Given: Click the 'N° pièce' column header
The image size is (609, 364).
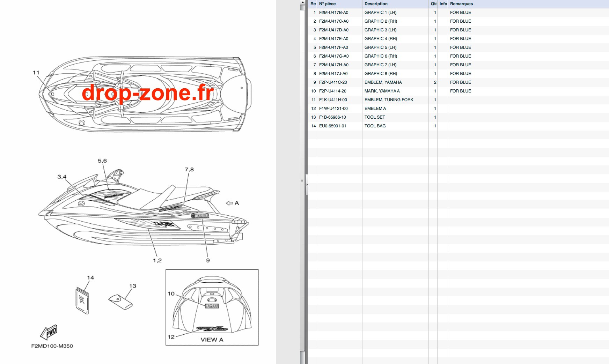Looking at the screenshot, I should tap(339, 4).
